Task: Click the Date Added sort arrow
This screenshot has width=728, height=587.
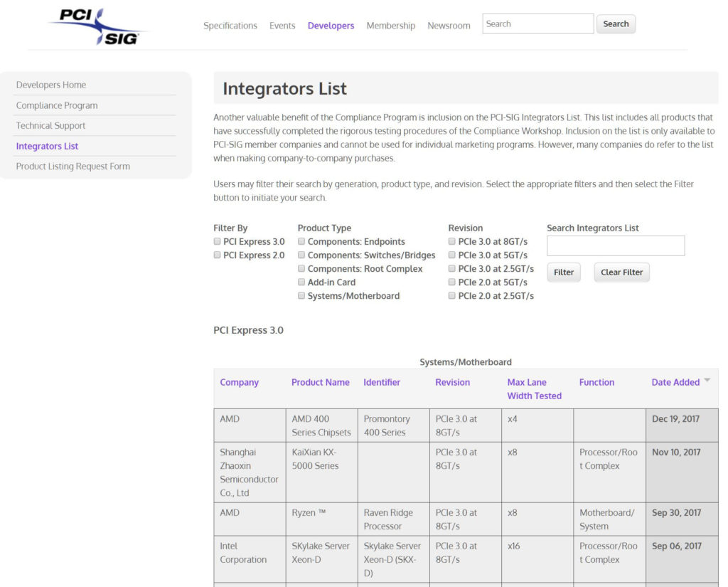Action: tap(707, 381)
